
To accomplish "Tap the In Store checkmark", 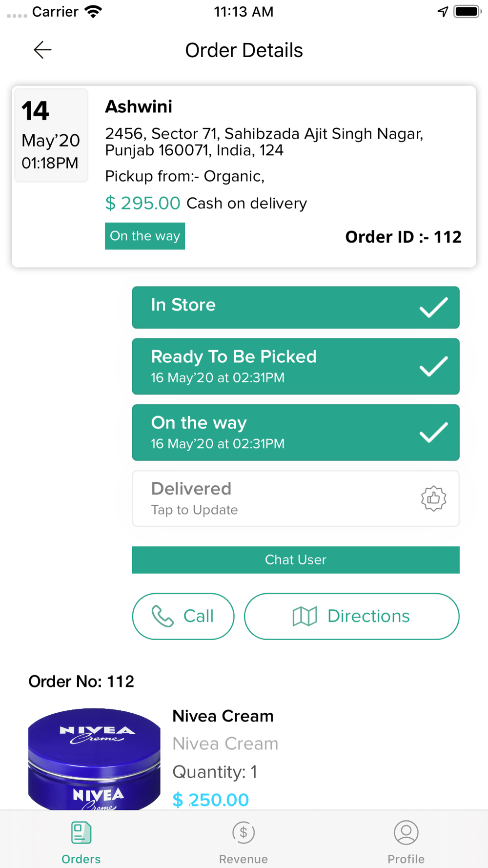I will point(433,307).
